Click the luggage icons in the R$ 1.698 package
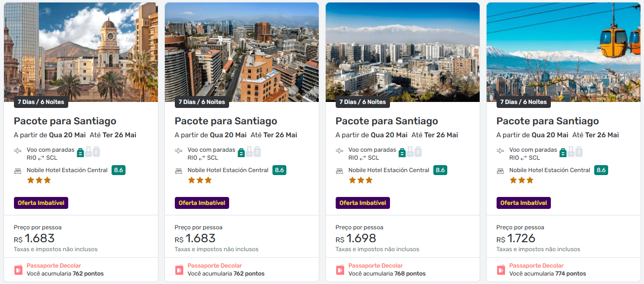Screen dimensions: 644x284 click(410, 152)
